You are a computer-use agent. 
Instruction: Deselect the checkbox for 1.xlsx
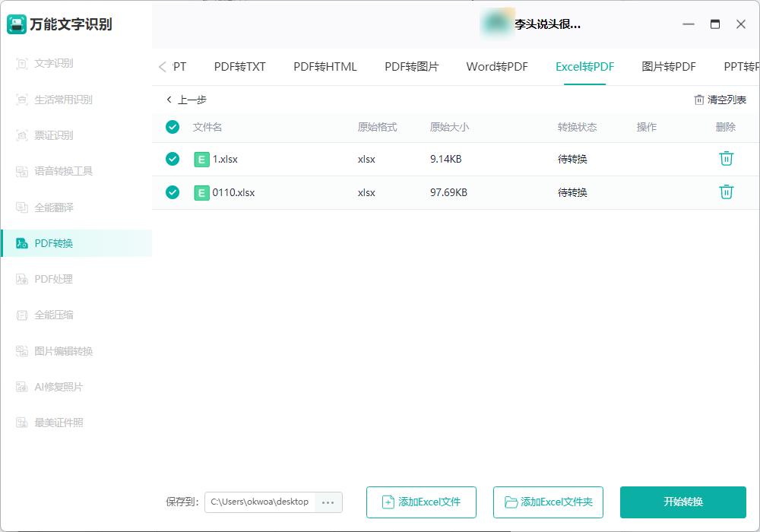coord(172,159)
